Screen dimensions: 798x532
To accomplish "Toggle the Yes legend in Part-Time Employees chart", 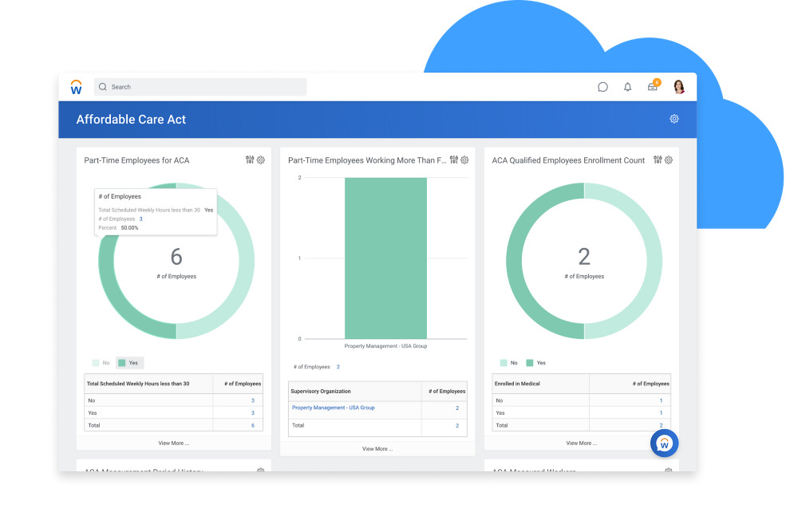I will coord(128,363).
